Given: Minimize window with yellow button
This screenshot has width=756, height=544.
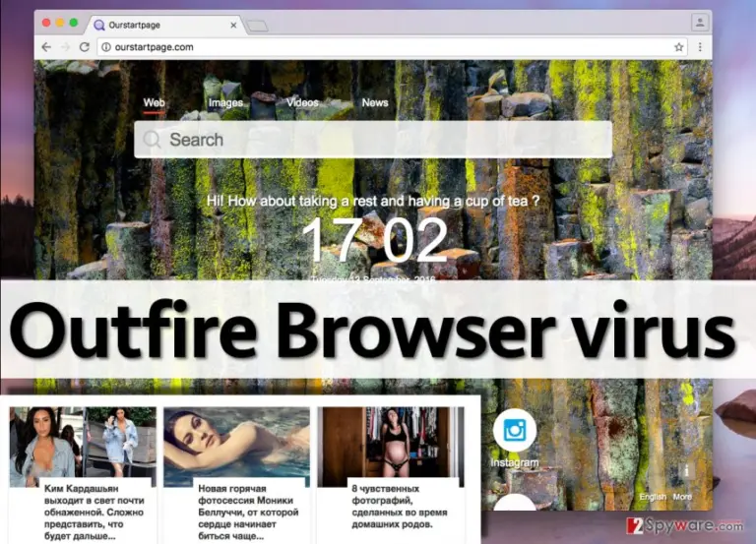Looking at the screenshot, I should [60, 23].
